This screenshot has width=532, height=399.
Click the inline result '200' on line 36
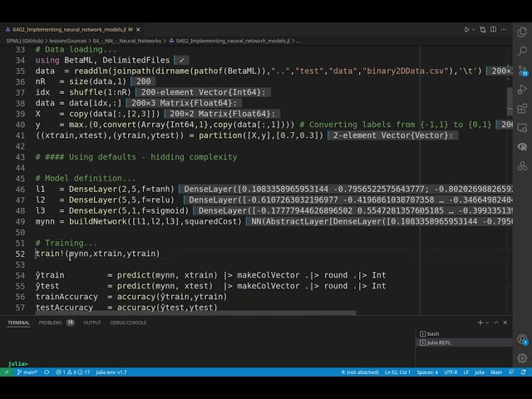[x=144, y=81]
